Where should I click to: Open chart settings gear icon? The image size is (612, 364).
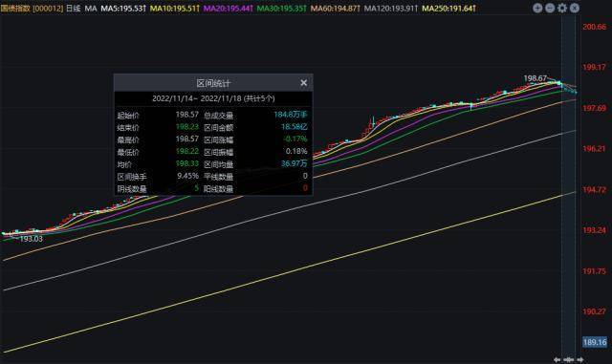562,8
